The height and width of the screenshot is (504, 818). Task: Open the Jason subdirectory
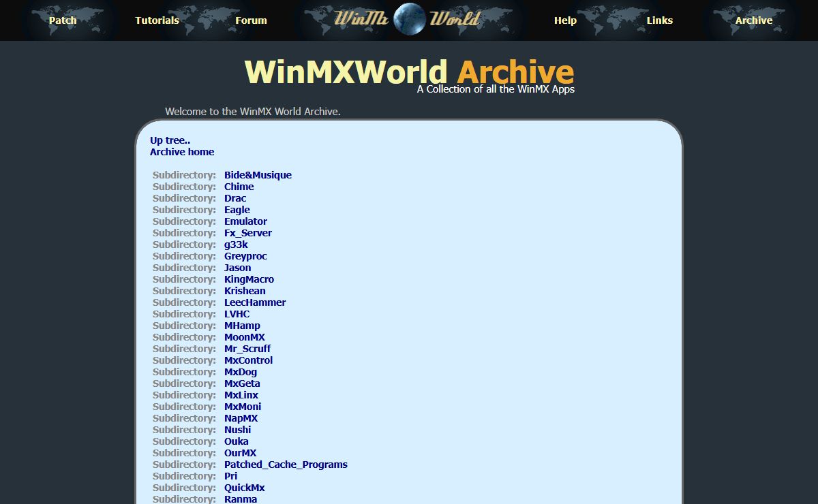click(237, 268)
